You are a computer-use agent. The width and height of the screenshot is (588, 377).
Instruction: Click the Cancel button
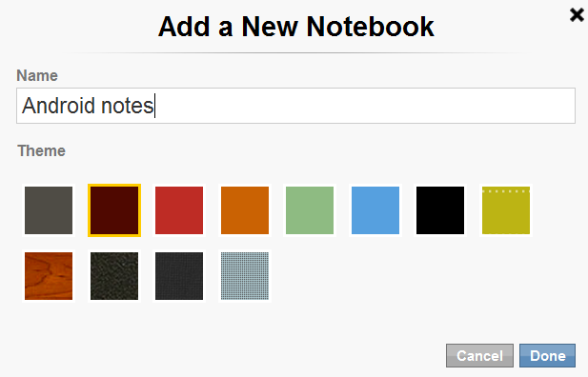coord(479,356)
